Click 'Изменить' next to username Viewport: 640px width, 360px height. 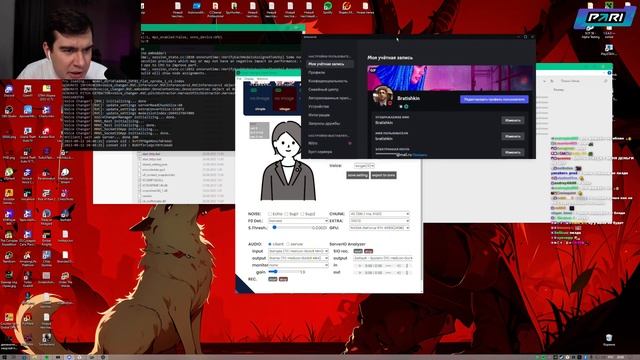tap(512, 136)
